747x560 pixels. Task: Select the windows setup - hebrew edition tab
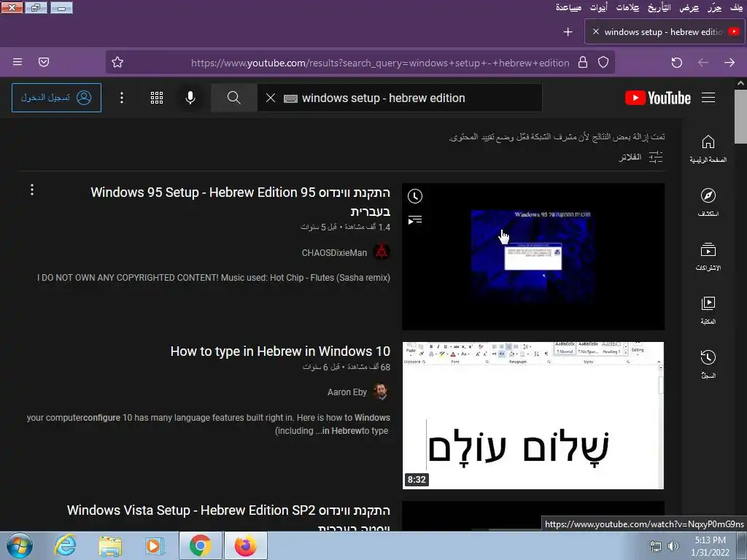663,32
